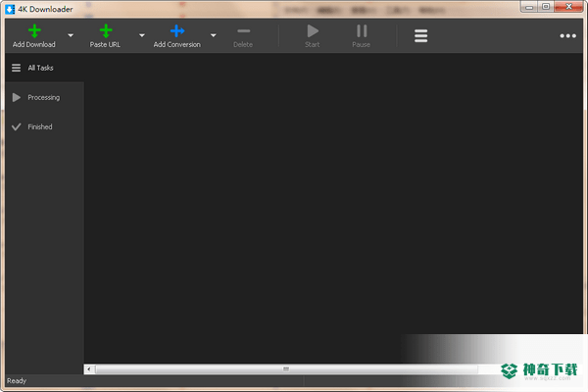Open the three-dots more options menu
The image size is (588, 392).
point(567,35)
